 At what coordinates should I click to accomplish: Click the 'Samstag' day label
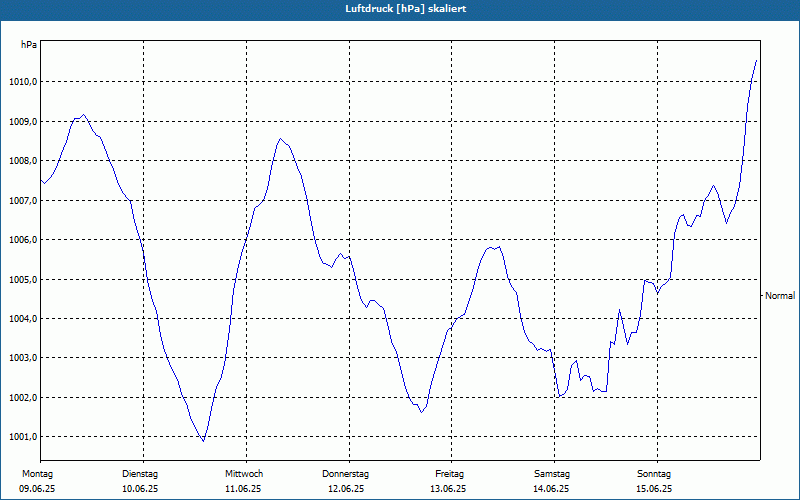552,474
